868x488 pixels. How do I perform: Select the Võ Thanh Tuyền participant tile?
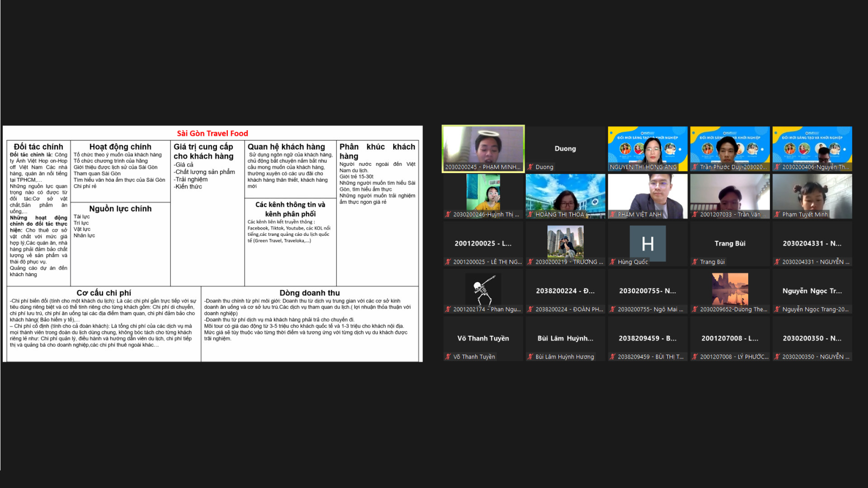point(483,338)
